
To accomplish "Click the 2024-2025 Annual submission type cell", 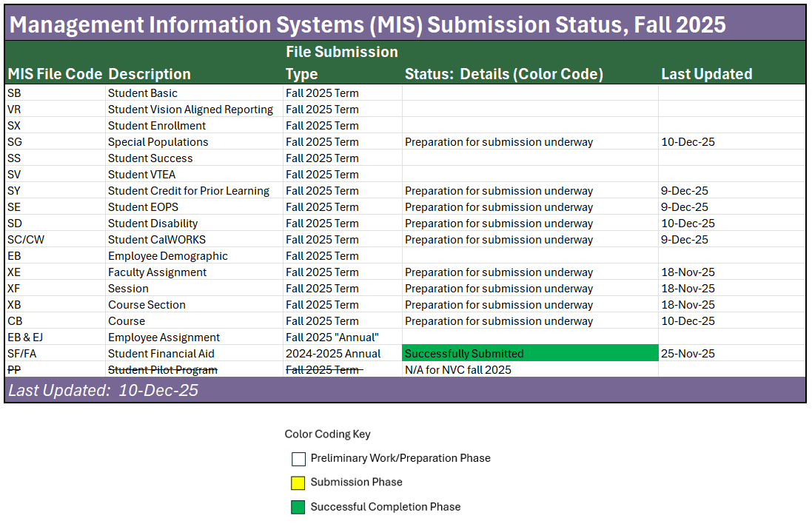I will pos(333,354).
